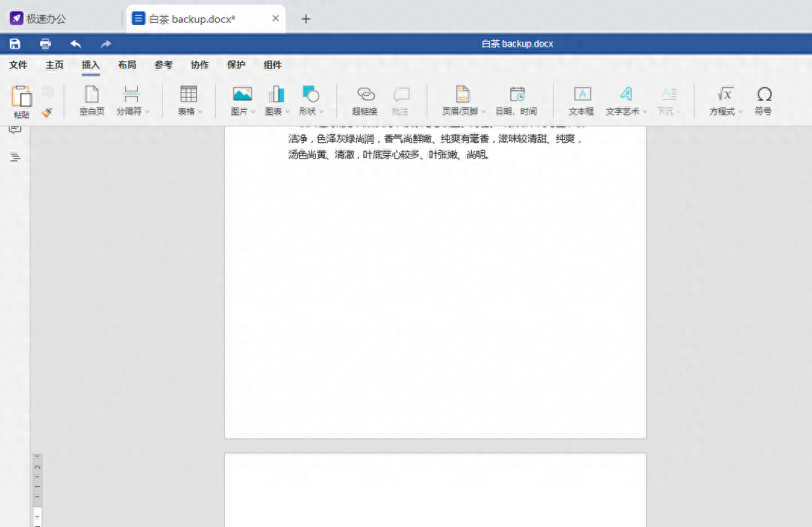
Task: Expand the 下沉 dropdown arrow
Action: (679, 112)
